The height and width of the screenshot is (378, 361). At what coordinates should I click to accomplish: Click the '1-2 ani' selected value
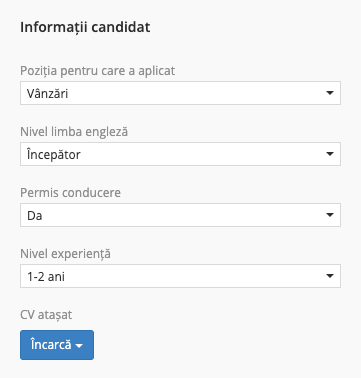[46, 277]
